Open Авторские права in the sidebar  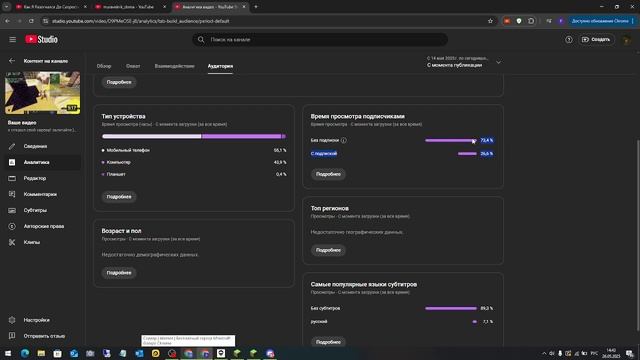[x=42, y=226]
